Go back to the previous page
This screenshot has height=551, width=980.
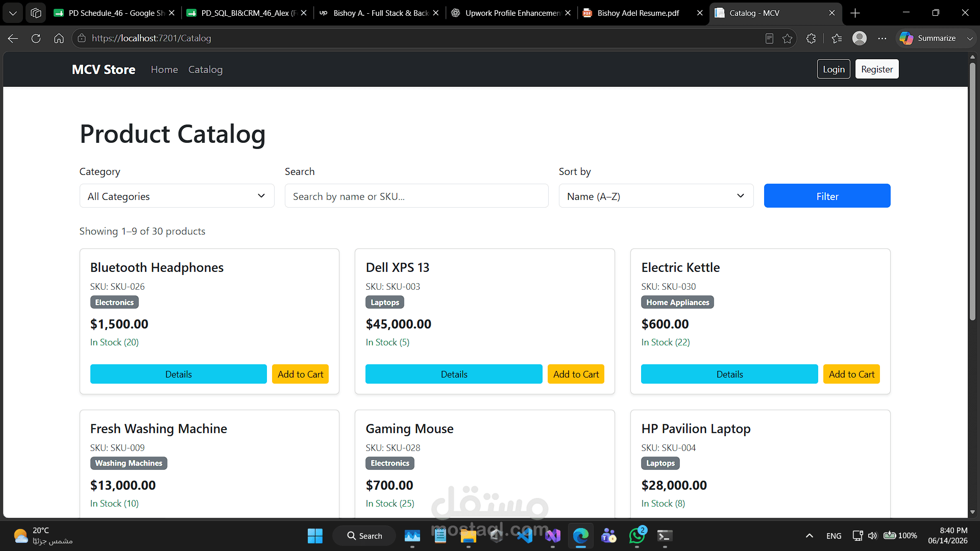13,38
